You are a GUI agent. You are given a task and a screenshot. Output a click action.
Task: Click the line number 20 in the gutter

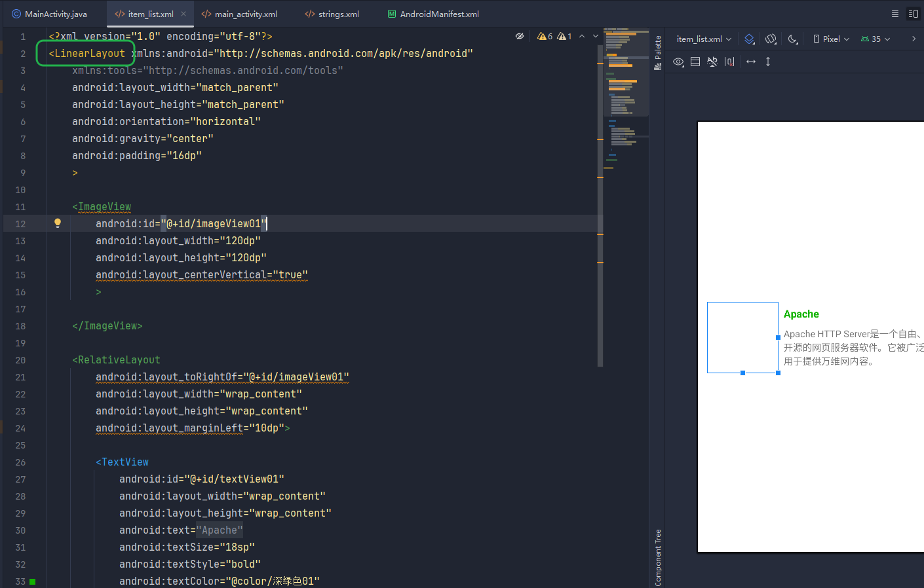[20, 360]
